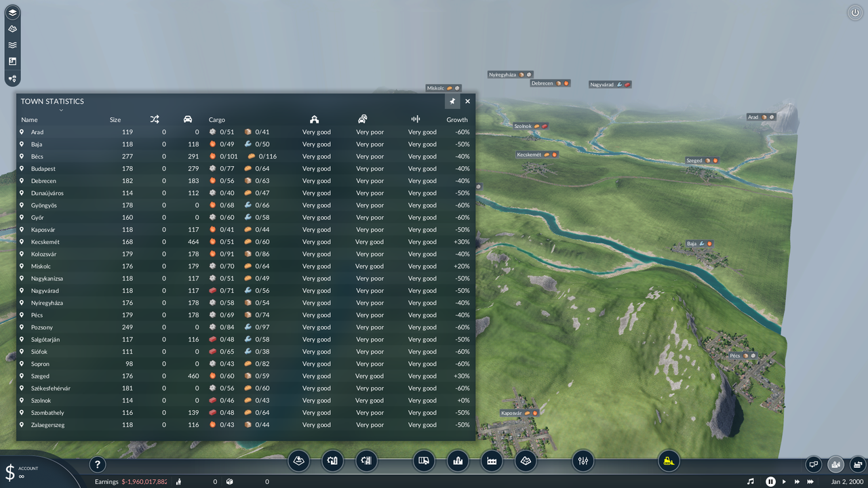Open the industry statistics window

click(x=859, y=464)
